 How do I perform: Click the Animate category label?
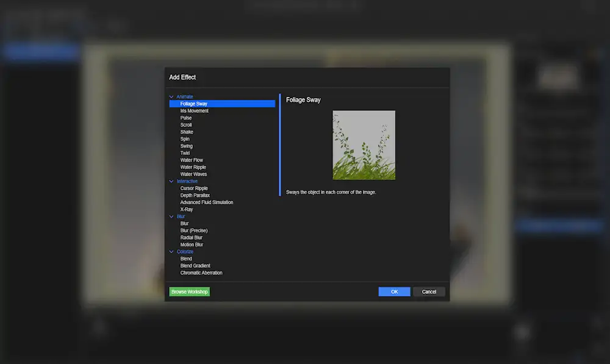184,97
